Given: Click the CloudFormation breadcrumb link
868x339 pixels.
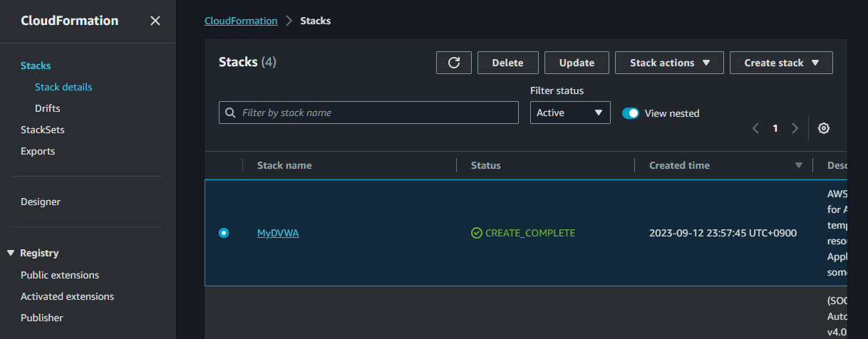Looking at the screenshot, I should 241,21.
